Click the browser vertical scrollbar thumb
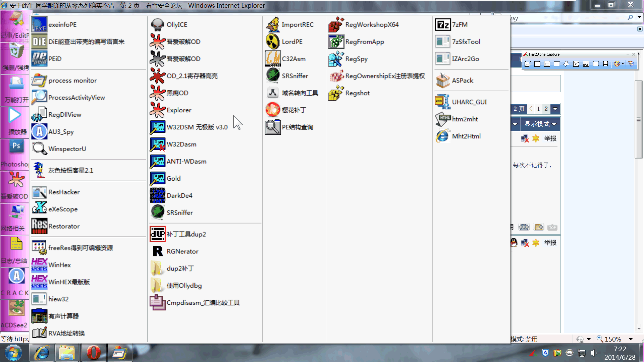644x362 pixels. coord(638,119)
